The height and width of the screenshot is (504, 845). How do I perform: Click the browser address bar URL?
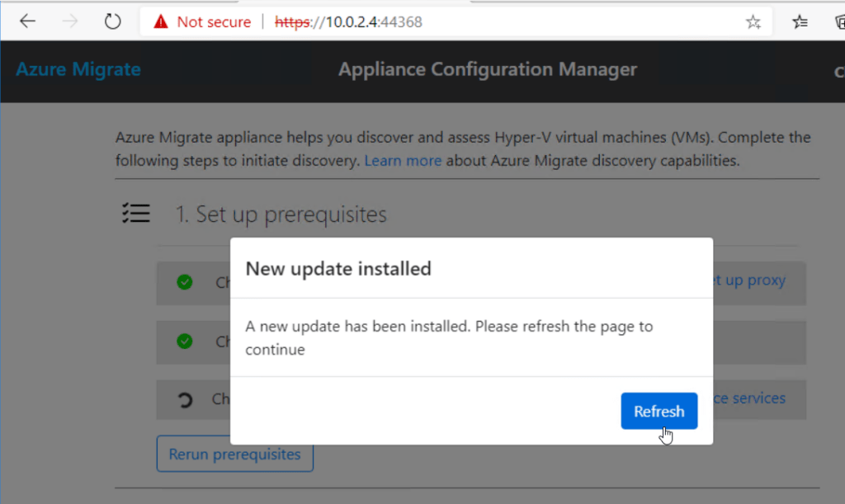click(x=347, y=21)
